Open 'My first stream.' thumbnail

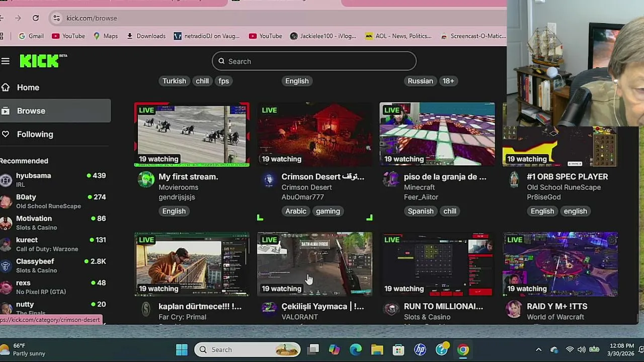(x=192, y=134)
